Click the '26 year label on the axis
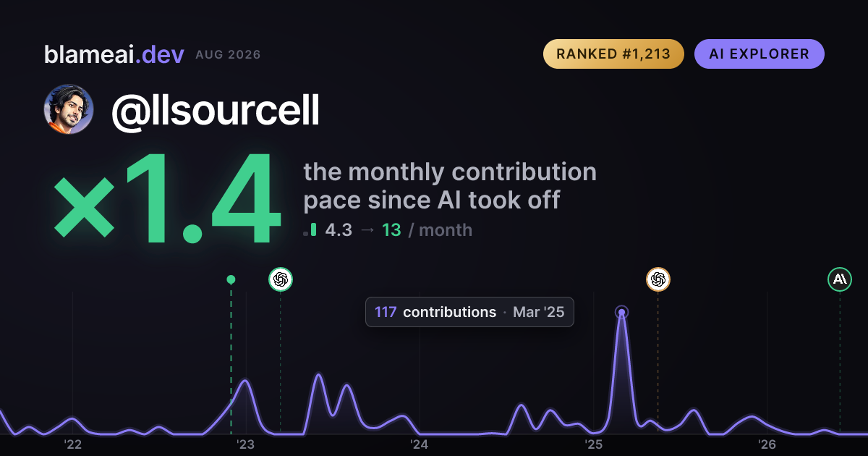 click(x=767, y=444)
